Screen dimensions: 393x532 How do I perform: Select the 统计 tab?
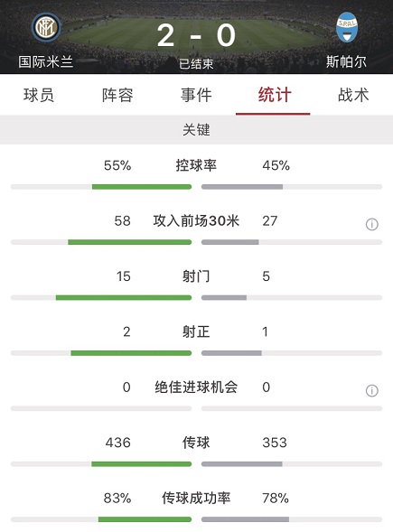point(275,95)
